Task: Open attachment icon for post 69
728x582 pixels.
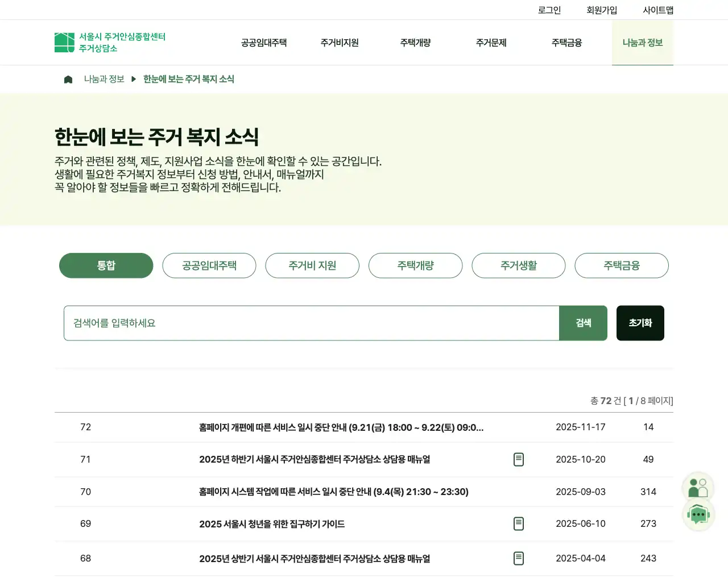Action: pyautogui.click(x=518, y=523)
